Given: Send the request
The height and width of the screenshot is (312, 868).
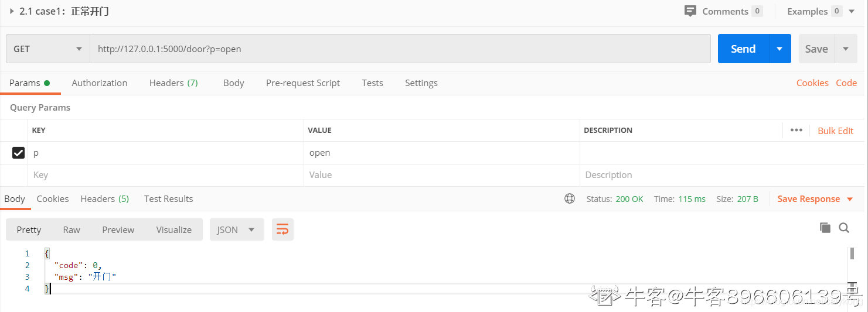Looking at the screenshot, I should click(x=743, y=49).
